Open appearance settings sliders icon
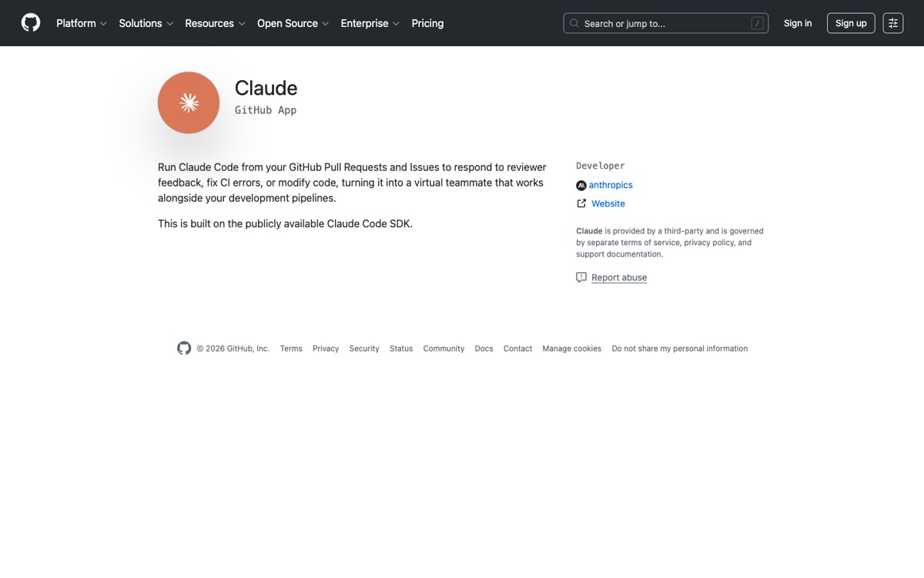Screen dimensions: 924x578 pyautogui.click(x=893, y=23)
